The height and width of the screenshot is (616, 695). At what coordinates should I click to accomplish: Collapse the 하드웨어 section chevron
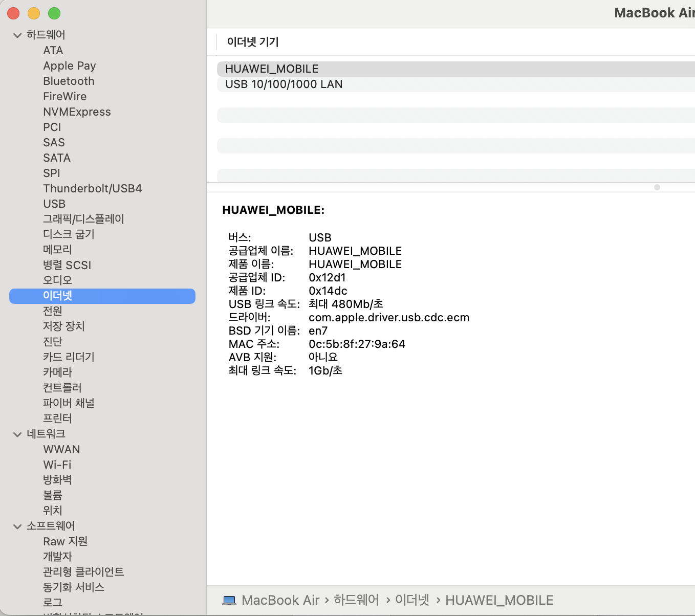click(x=17, y=35)
